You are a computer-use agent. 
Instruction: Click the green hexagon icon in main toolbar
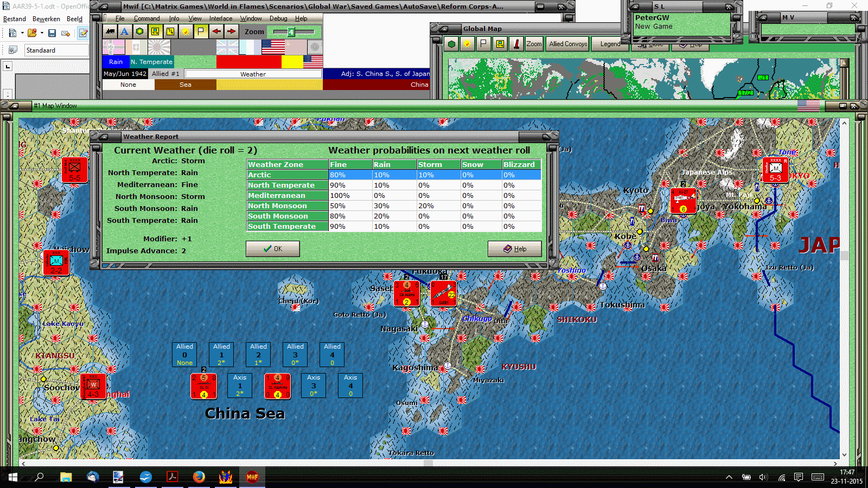[140, 31]
